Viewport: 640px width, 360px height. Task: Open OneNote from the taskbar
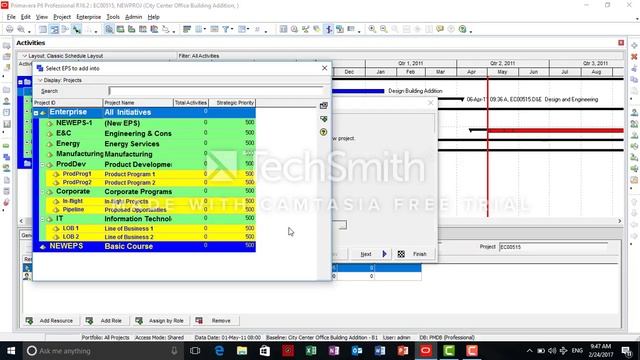point(334,351)
